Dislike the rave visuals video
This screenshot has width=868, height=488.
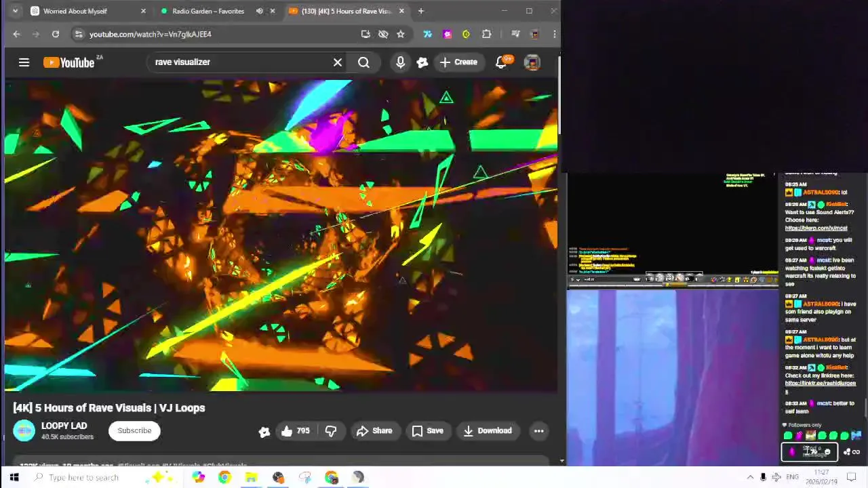point(331,430)
